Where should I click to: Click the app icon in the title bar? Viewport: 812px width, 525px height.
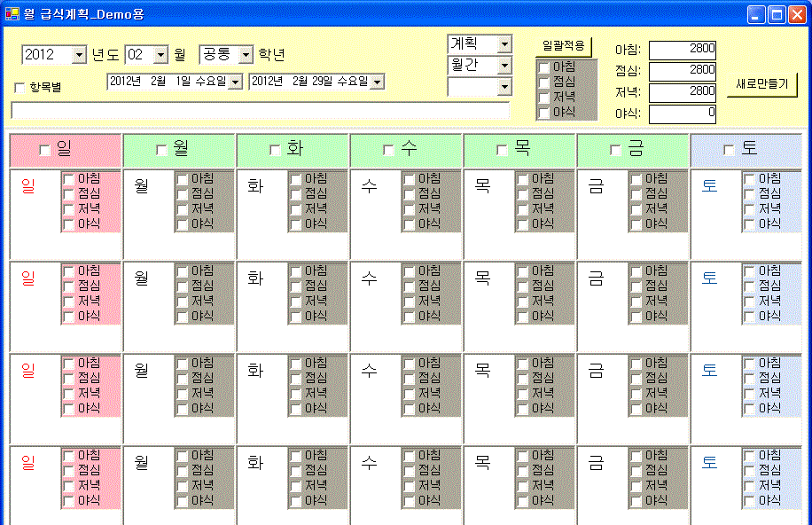click(12, 14)
